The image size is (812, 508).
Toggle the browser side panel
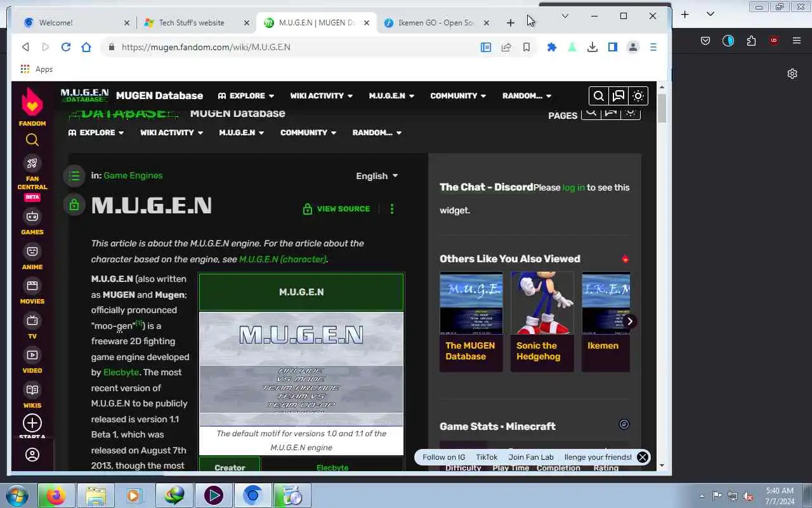613,47
